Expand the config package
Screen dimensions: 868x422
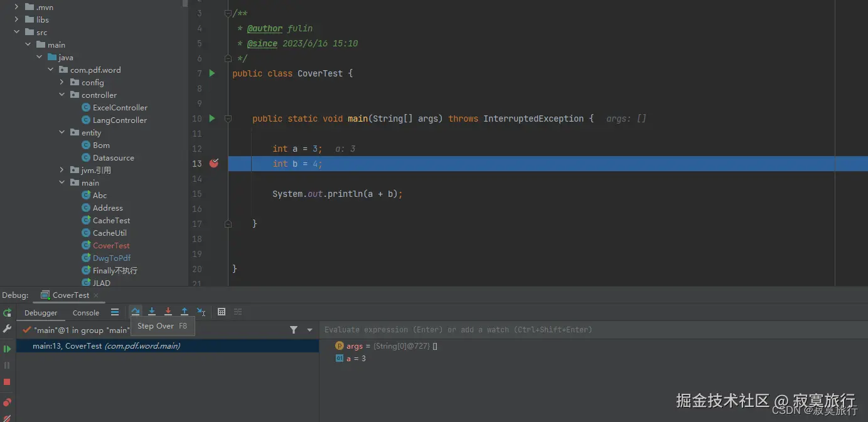click(x=62, y=83)
